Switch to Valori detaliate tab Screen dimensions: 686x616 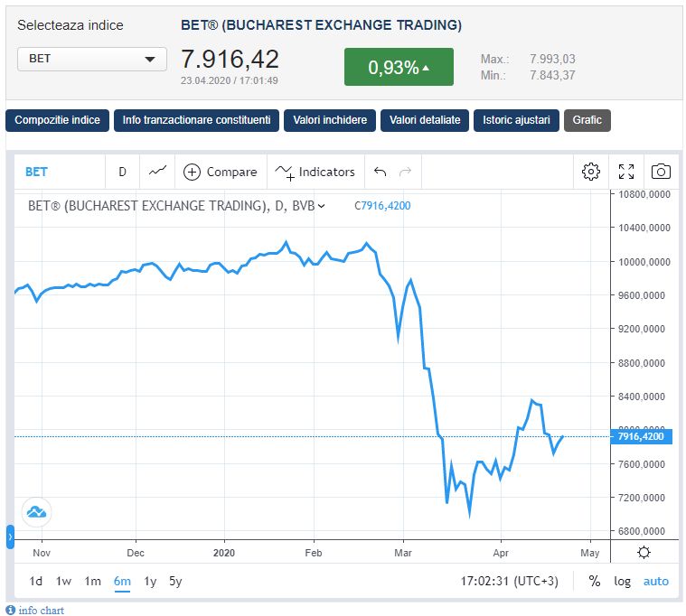[x=425, y=120]
